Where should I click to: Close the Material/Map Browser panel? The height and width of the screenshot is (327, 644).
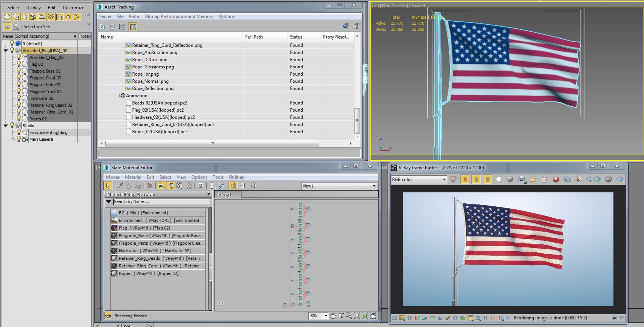(209, 194)
